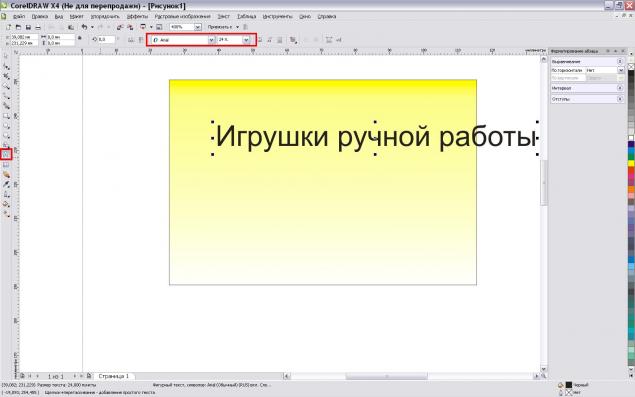Click the text Игрушки ручной работы
The height and width of the screenshot is (397, 635).
(375, 137)
